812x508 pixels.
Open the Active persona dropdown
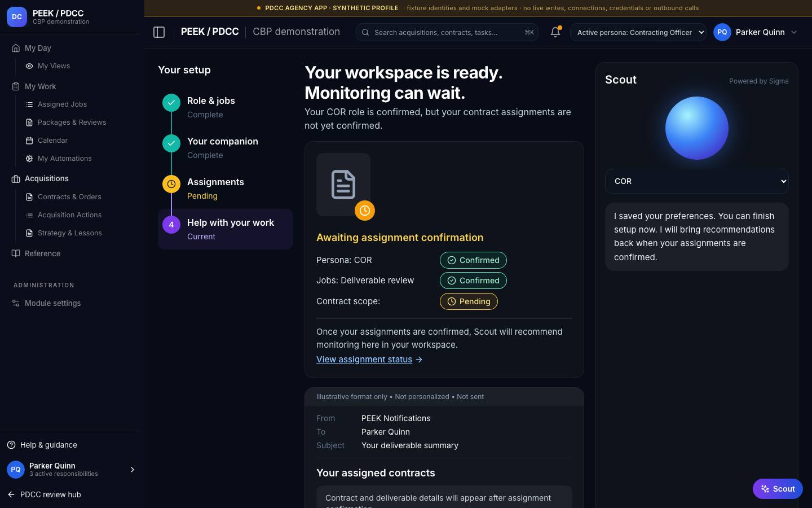click(x=638, y=32)
